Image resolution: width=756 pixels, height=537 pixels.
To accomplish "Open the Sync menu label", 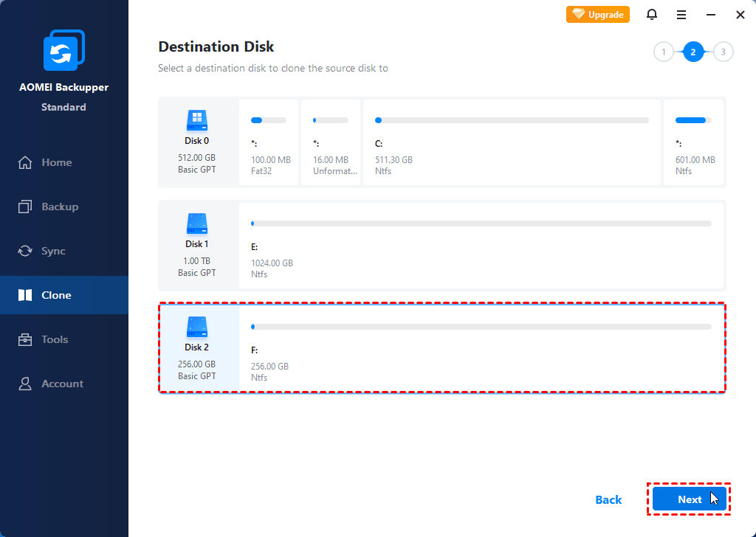I will click(x=53, y=251).
